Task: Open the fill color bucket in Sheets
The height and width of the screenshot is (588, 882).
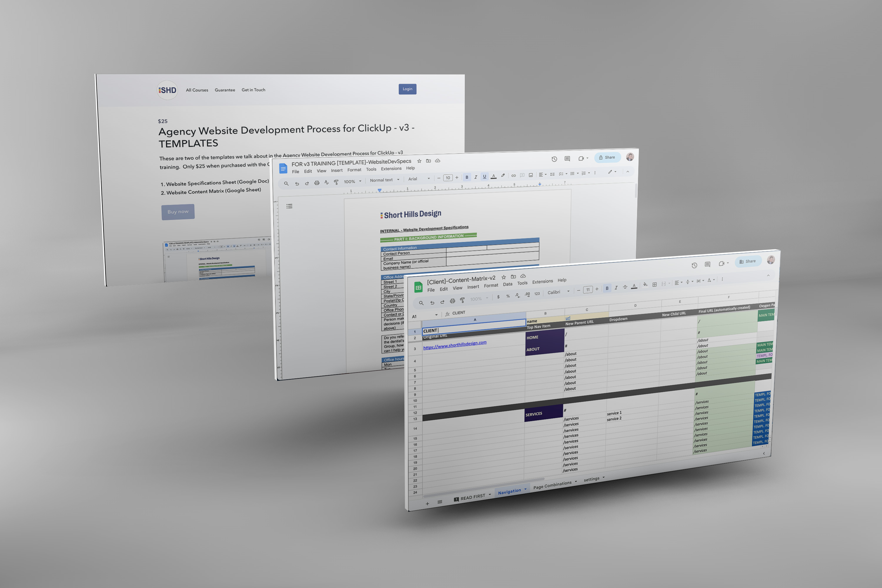Action: point(645,285)
